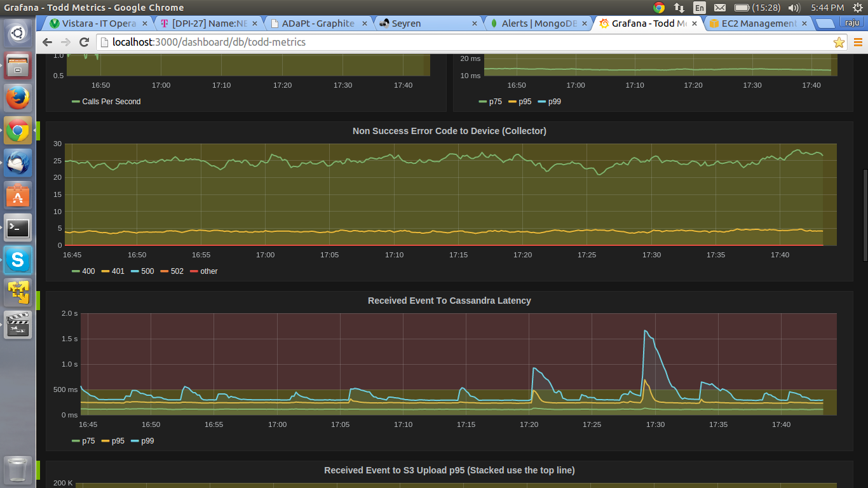Open Thunderbird mail from the launcher

(18, 163)
